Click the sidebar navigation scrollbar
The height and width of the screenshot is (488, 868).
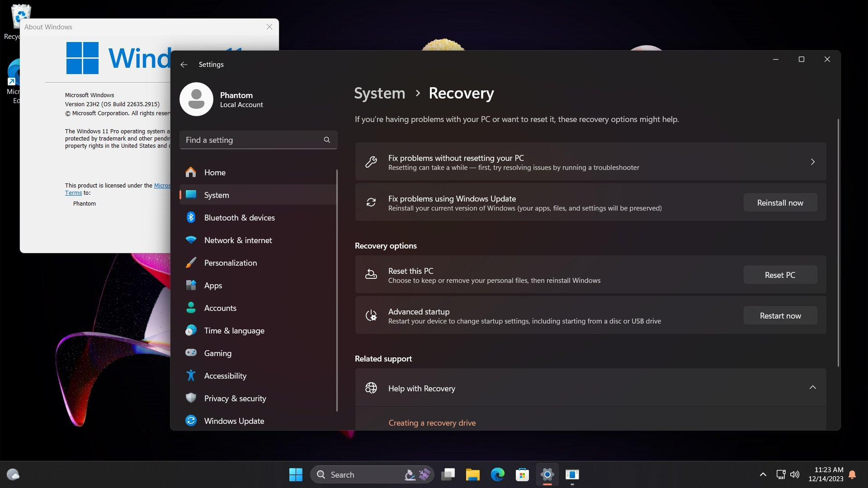coord(337,291)
